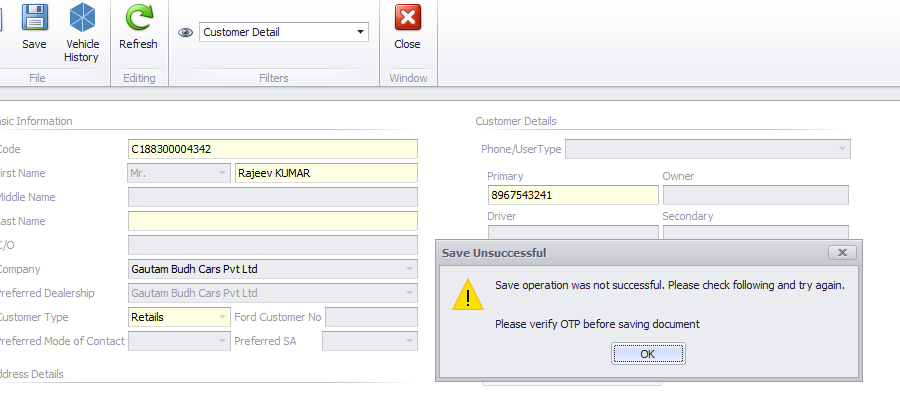Click the red Close window icon
The image size is (900, 393).
(x=408, y=17)
